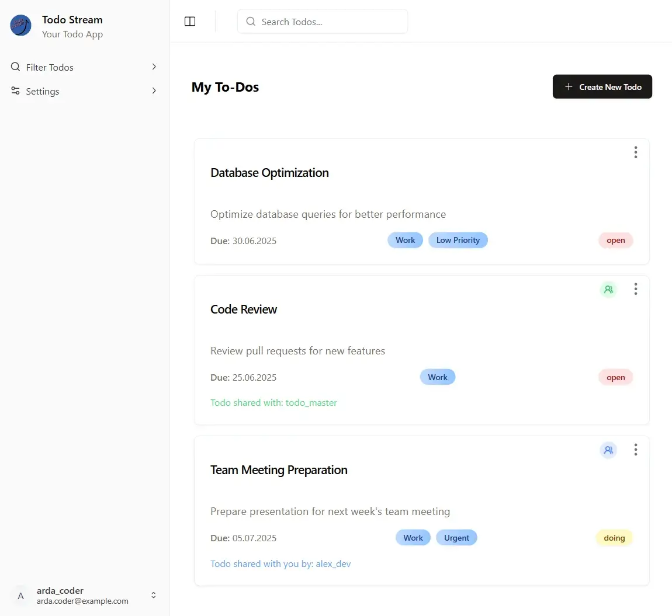Open the Code Review todo title
Viewport: 672px width, 616px height.
coord(244,309)
